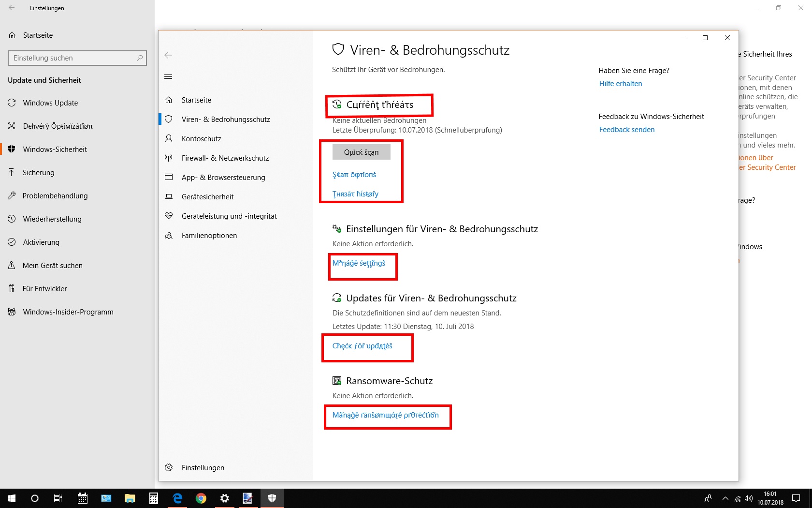This screenshot has width=812, height=508.
Task: Open Calculator from taskbar
Action: (154, 498)
